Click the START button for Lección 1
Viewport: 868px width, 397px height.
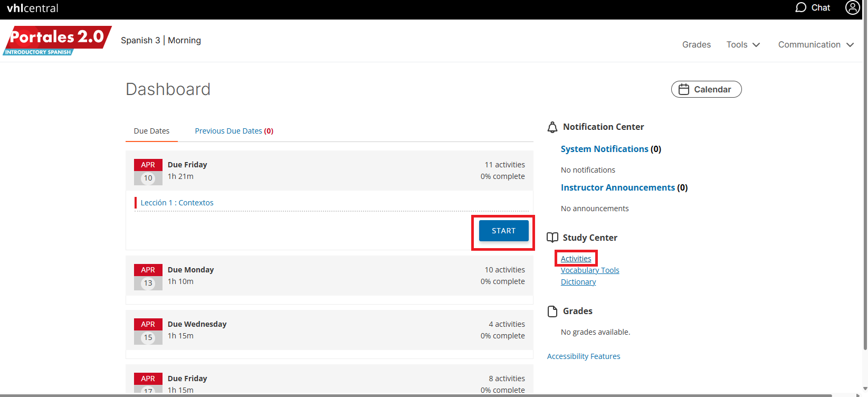[504, 231]
